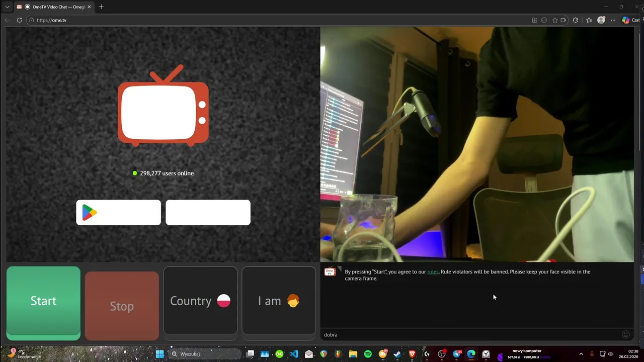
Task: Open camera permission icon in address bar
Action: pyautogui.click(x=563, y=20)
